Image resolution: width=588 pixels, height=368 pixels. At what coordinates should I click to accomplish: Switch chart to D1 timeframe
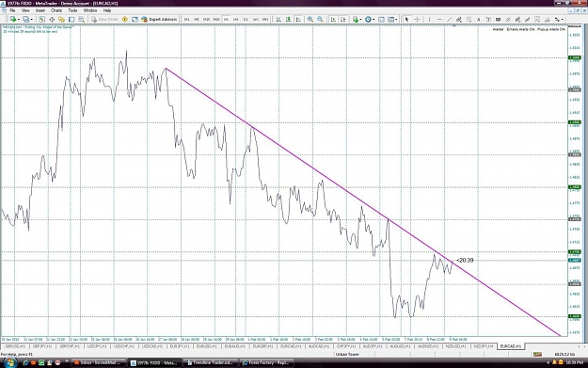pos(246,19)
